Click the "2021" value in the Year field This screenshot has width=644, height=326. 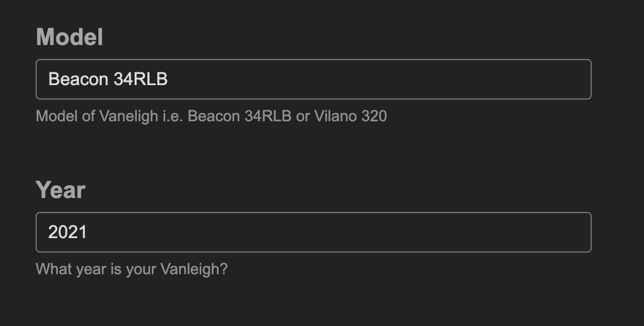point(67,232)
